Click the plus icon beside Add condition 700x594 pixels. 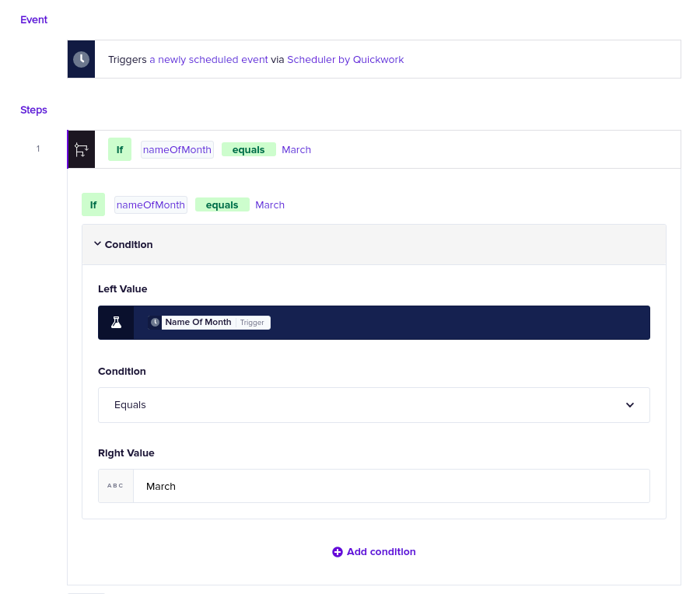click(338, 552)
